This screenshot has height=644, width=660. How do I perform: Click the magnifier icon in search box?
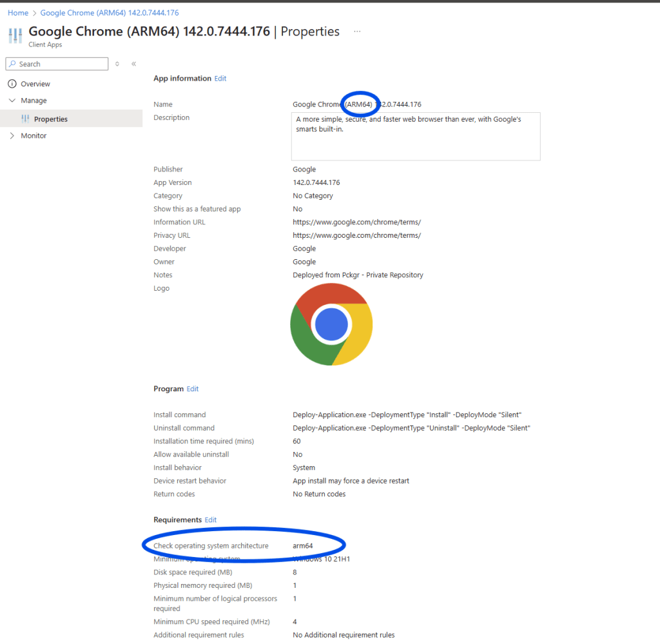12,64
